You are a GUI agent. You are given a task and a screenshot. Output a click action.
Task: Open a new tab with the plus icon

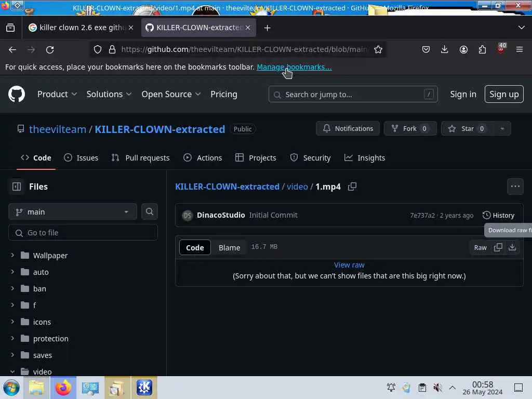(268, 28)
